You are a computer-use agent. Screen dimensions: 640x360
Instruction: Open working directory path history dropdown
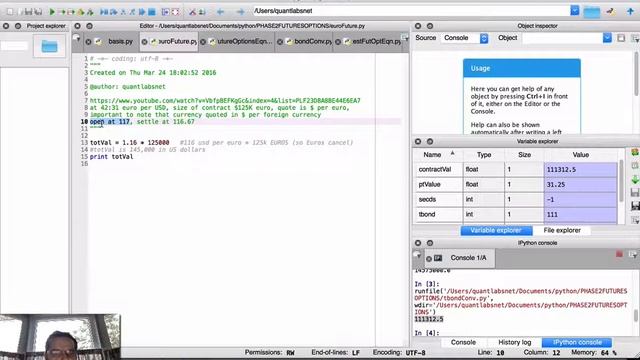click(575, 11)
